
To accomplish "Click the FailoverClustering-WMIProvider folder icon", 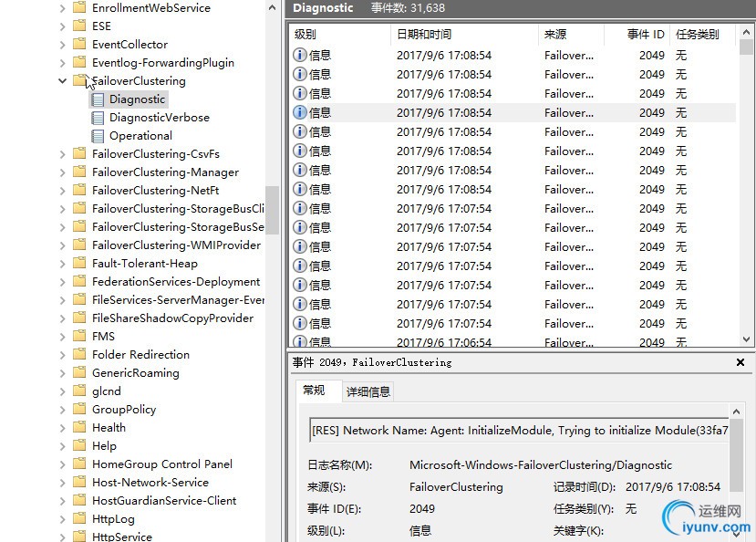I will coord(79,245).
